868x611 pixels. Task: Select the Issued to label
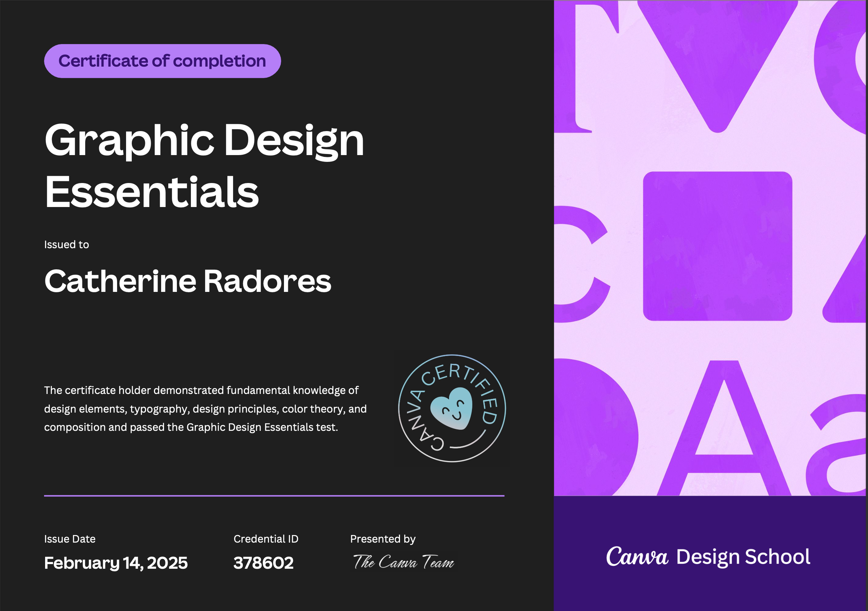click(x=66, y=245)
